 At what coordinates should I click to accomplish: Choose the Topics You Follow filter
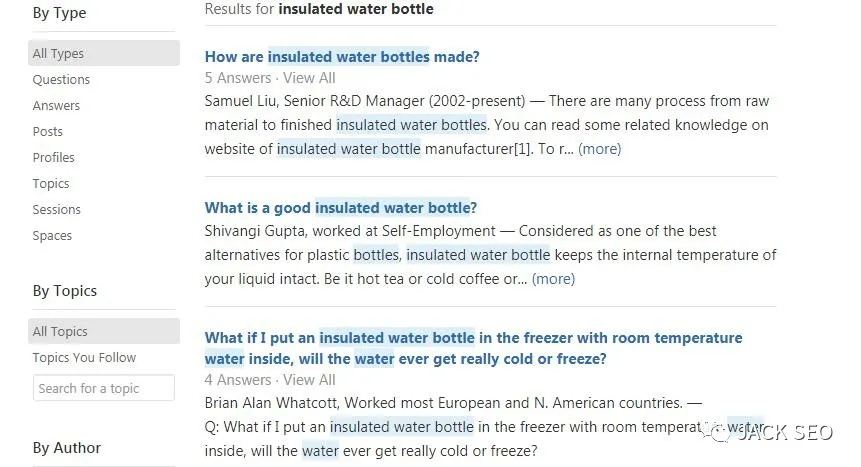84,358
